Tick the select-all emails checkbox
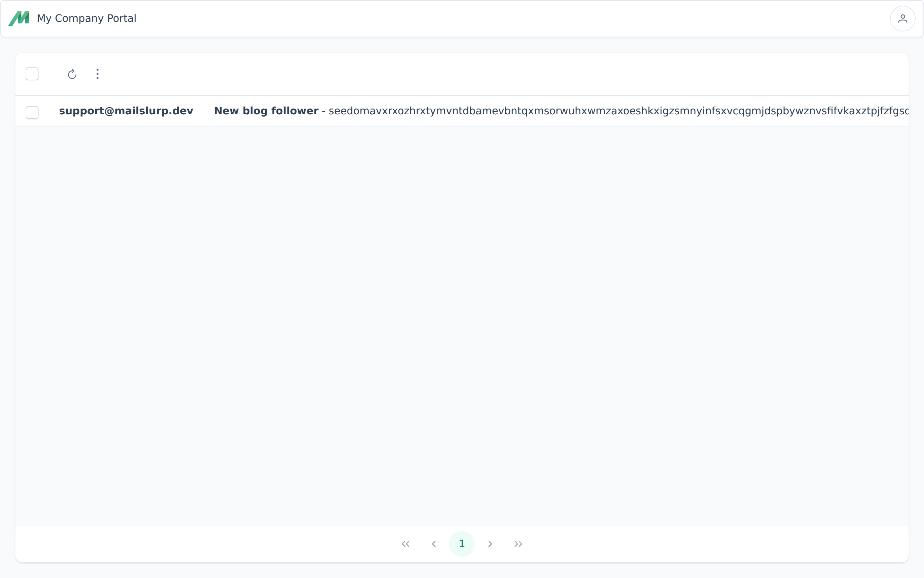Viewport: 924px width, 578px height. click(32, 74)
